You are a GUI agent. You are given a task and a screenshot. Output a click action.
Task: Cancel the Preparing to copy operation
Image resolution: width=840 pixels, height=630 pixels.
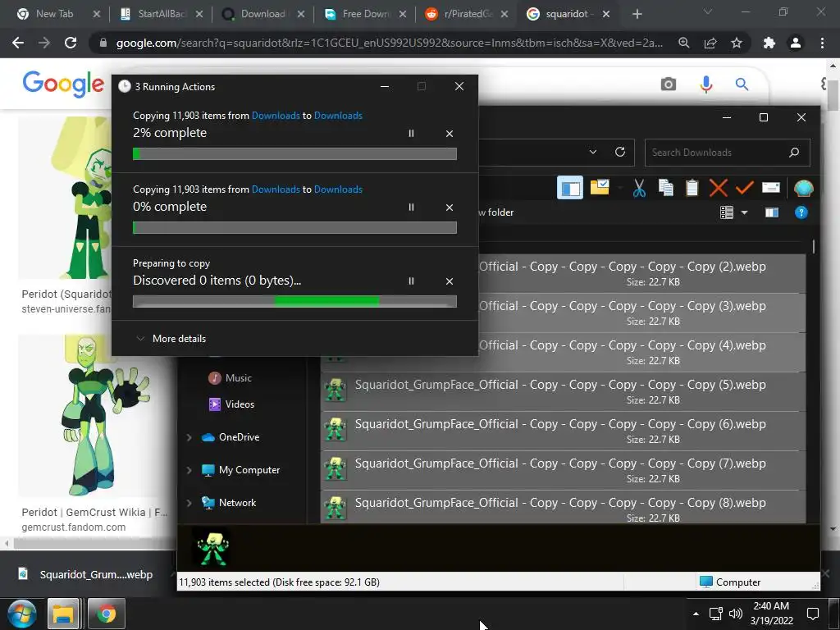click(x=450, y=281)
